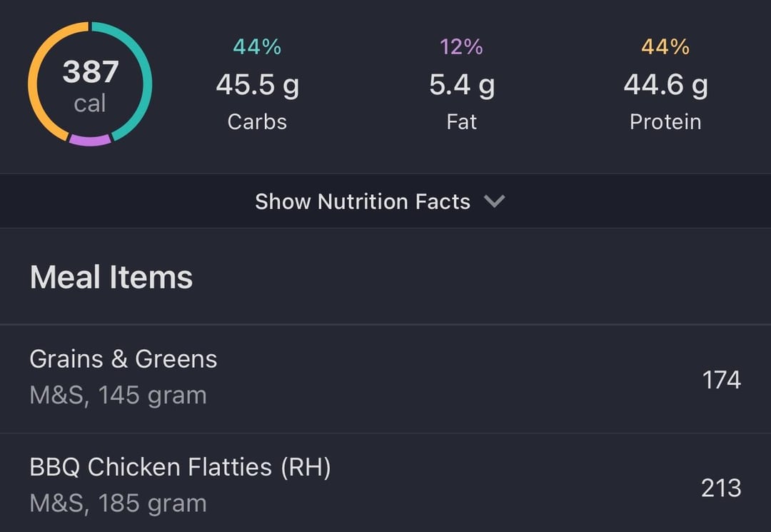Select the 45.5 g Carbs value
This screenshot has height=532, width=771.
[x=257, y=84]
